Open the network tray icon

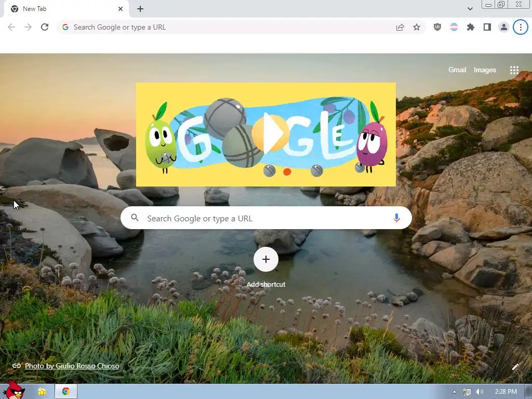pyautogui.click(x=467, y=392)
